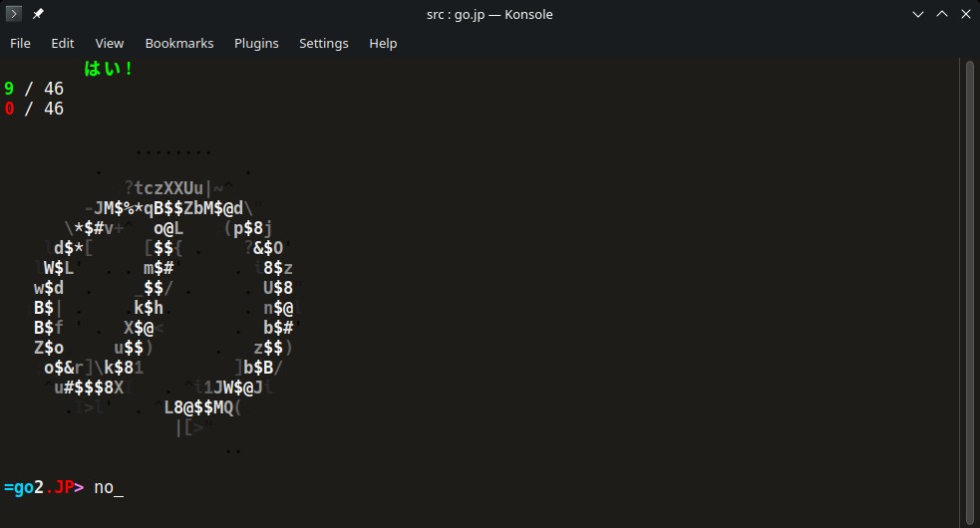The height and width of the screenshot is (528, 980).
Task: Click the vertical terminal scrollbar
Action: tap(971, 289)
